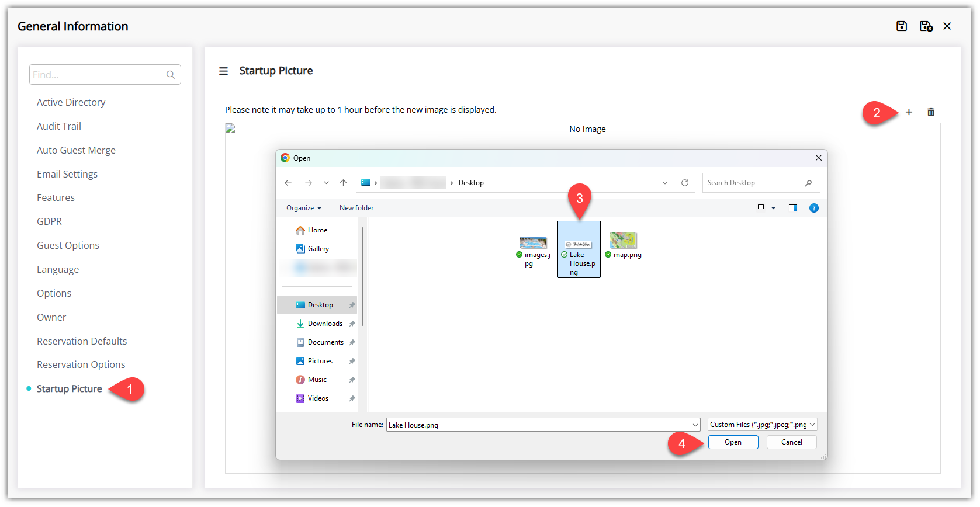Viewport: 980px width, 507px height.
Task: Click the search magnifier in Find box
Action: [x=171, y=75]
